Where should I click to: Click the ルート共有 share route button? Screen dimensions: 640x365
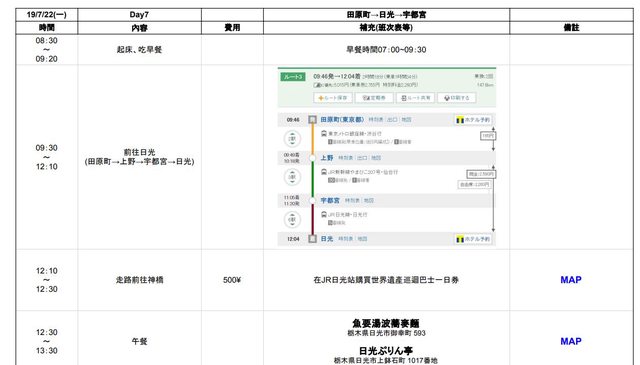416,98
